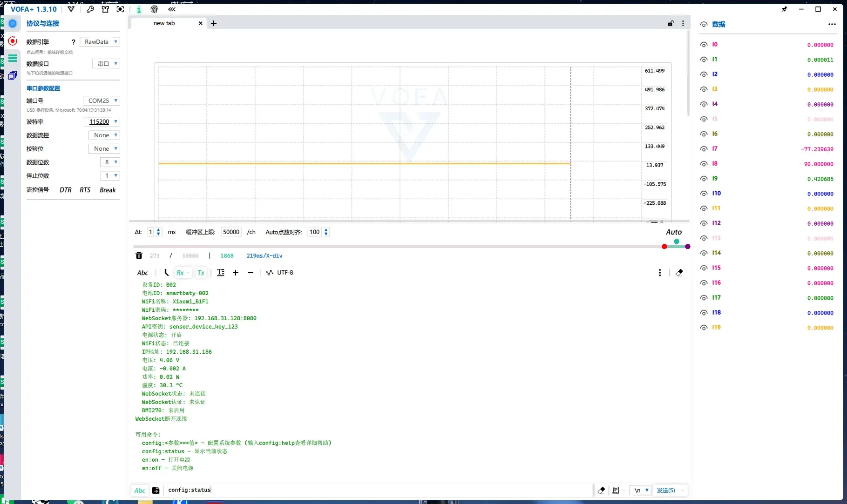Toggle visibility of channel I8

(704, 164)
